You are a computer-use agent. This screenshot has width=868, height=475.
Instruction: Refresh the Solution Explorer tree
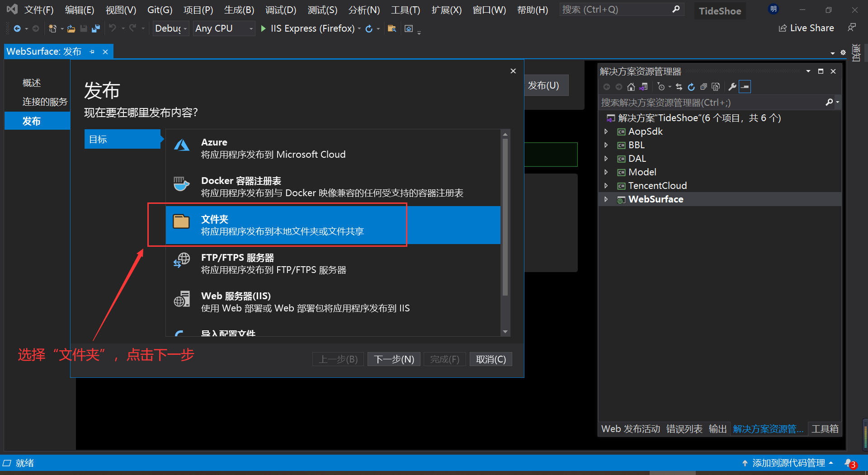pos(691,87)
